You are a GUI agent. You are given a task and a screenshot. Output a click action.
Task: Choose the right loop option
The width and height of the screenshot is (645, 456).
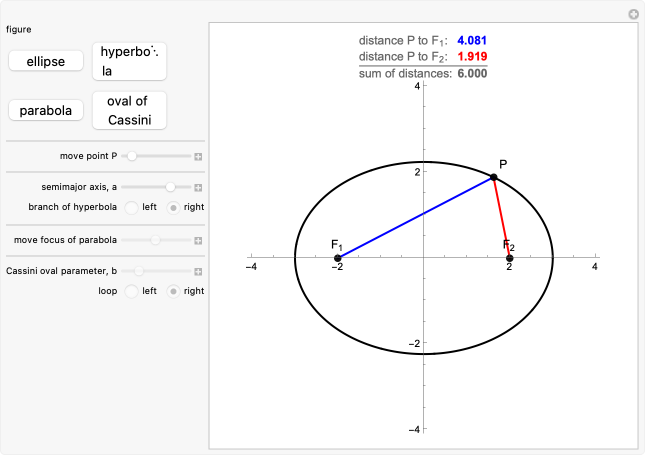tap(174, 291)
